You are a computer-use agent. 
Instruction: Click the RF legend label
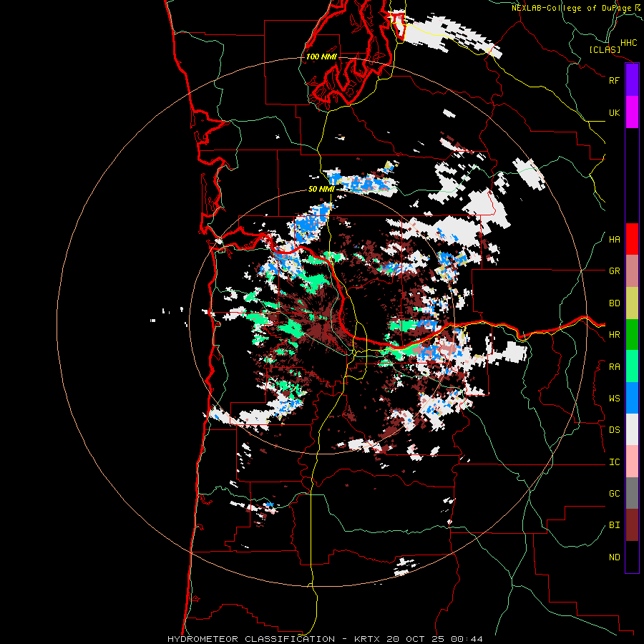(614, 80)
